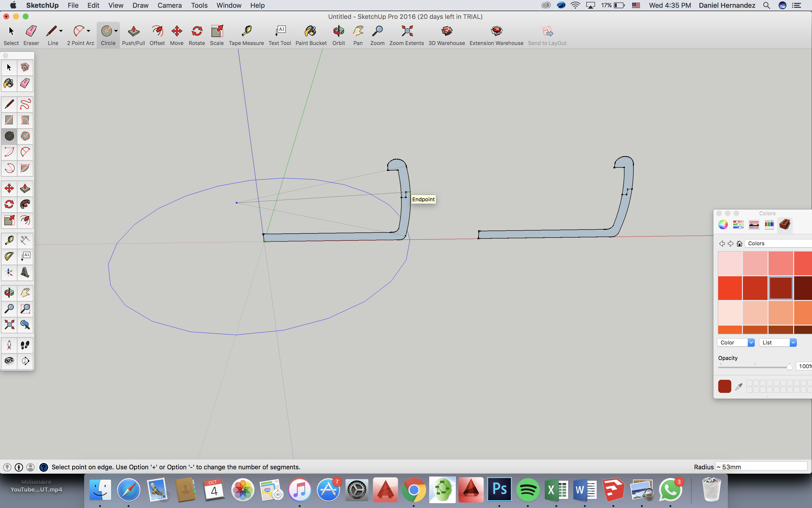Viewport: 812px width, 508px height.
Task: Click the current color well swatch
Action: [725, 386]
